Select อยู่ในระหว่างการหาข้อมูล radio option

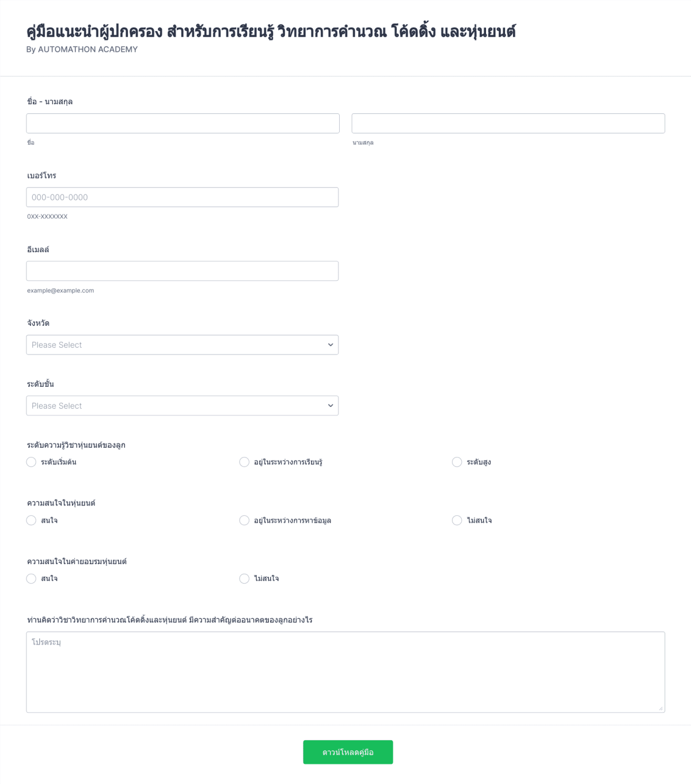pyautogui.click(x=244, y=520)
